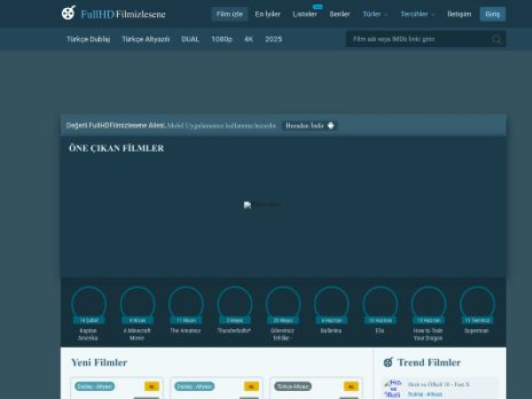Select the Film izle menu item
The image size is (532, 399).
230,14
